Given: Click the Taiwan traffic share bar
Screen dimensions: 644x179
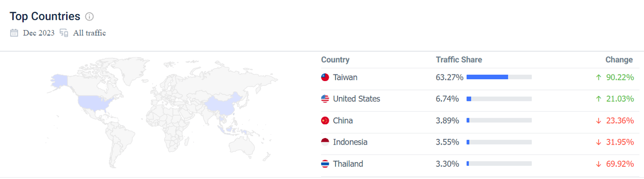Looking at the screenshot, I should click(x=499, y=77).
